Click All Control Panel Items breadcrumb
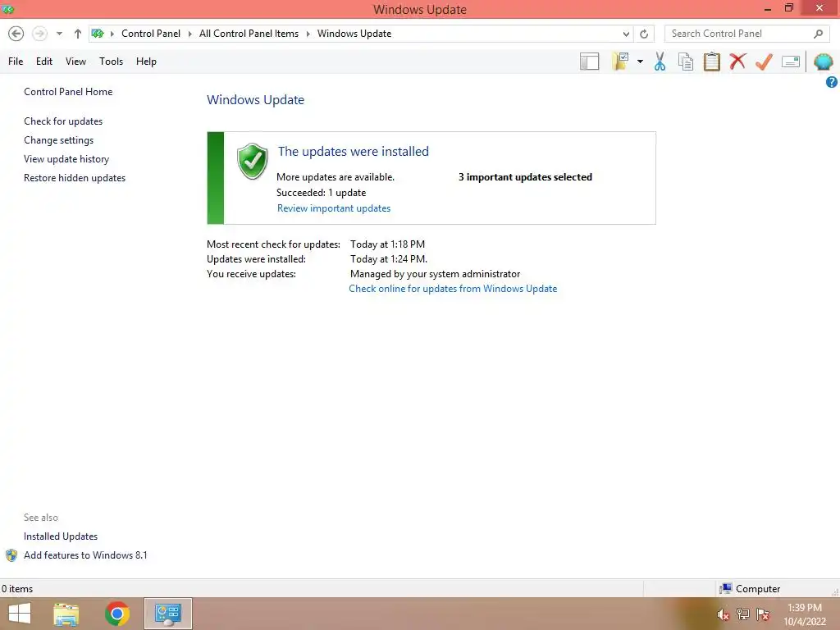 click(x=249, y=34)
